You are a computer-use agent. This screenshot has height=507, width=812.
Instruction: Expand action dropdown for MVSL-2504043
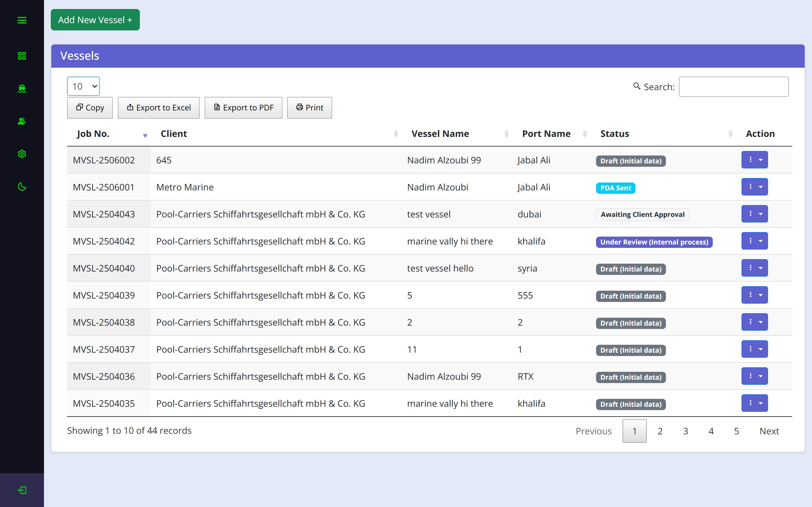[x=754, y=214]
